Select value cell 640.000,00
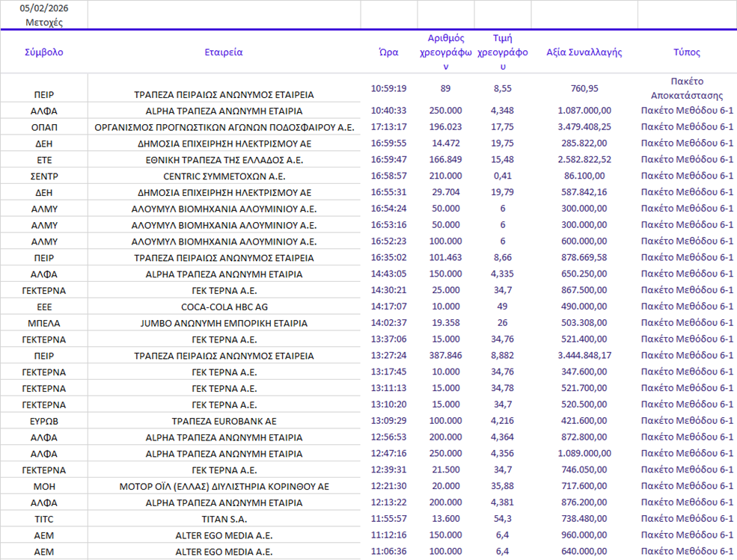Viewport: 737px width, 560px height. click(x=584, y=552)
